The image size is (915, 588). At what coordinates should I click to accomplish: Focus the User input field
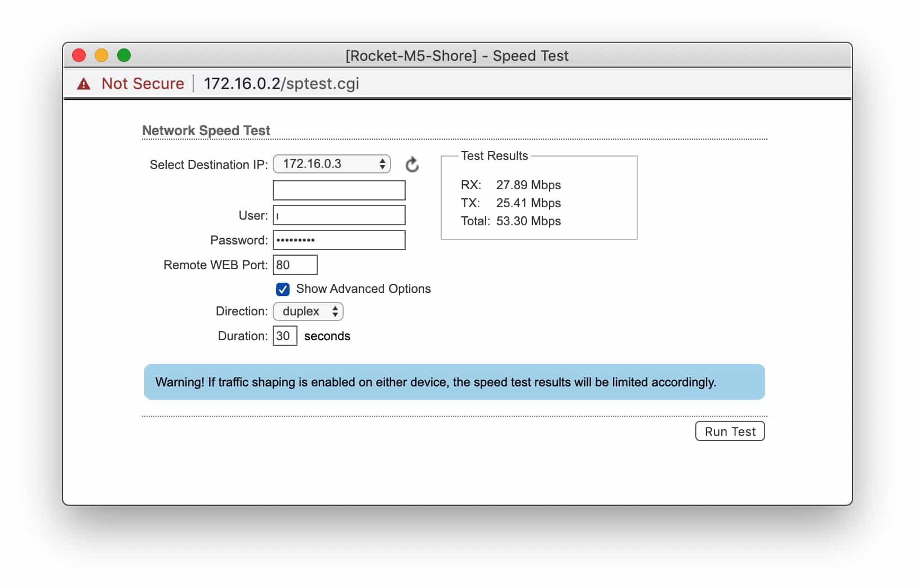tap(339, 216)
